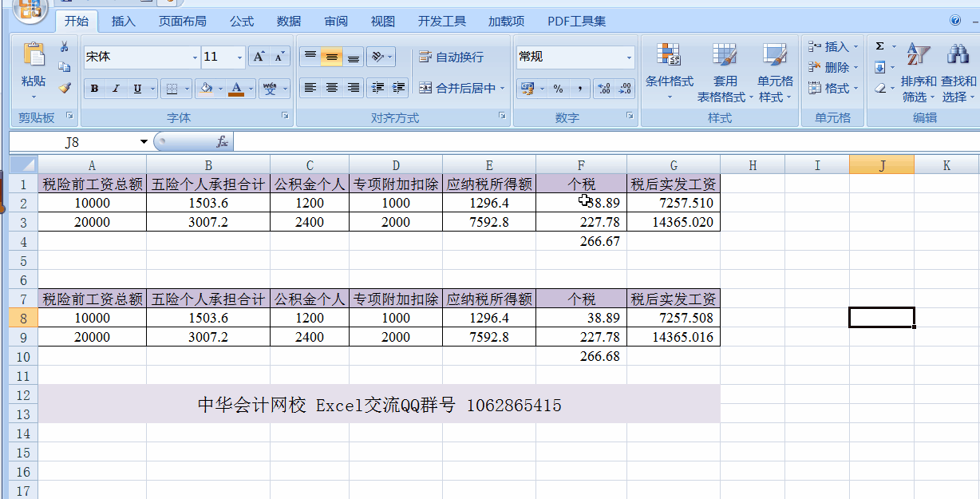Image resolution: width=980 pixels, height=499 pixels.
Task: Click the AutoSum sigma icon
Action: (x=879, y=46)
